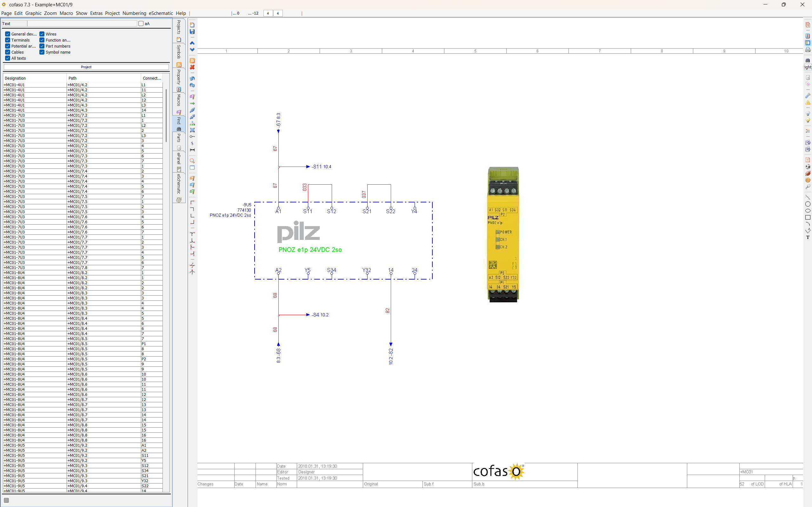Click the print icon in right toolbar
The image size is (812, 507).
point(808,49)
